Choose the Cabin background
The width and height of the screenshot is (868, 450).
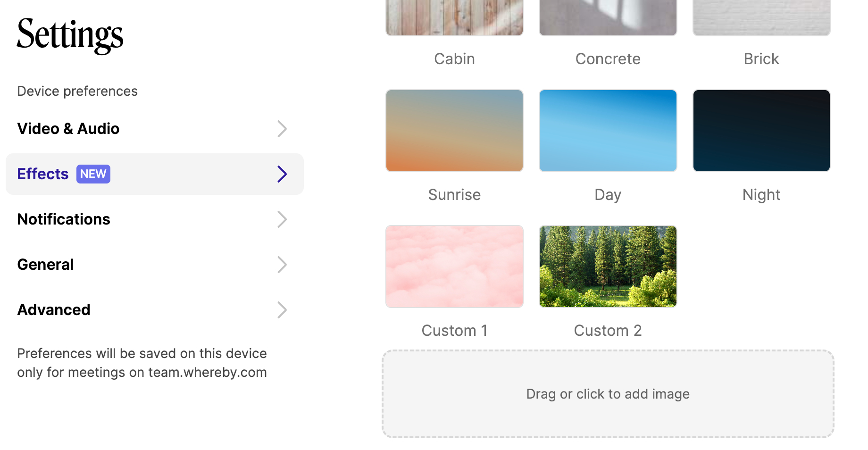(454, 17)
